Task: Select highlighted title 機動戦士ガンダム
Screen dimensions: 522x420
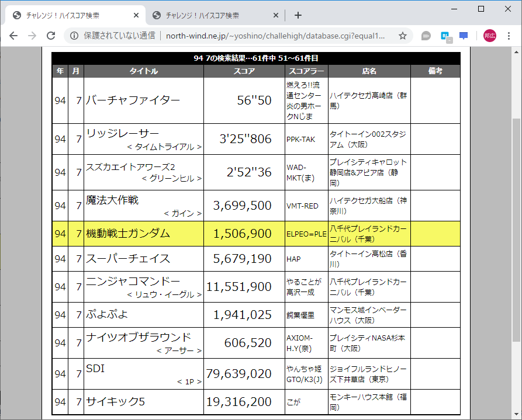Action: pos(128,233)
